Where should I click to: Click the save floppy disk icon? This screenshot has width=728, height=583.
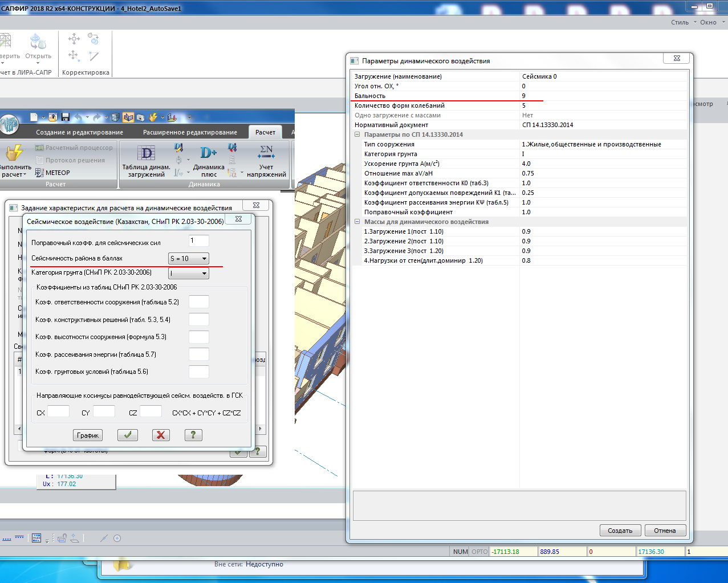pyautogui.click(x=66, y=117)
